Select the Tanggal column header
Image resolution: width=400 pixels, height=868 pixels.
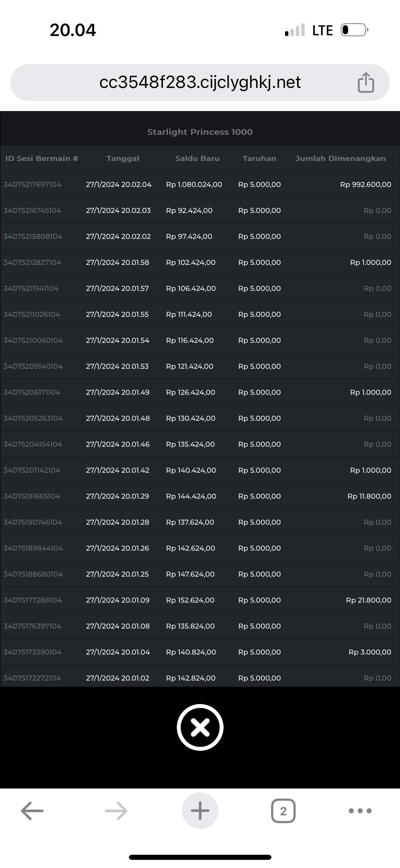(123, 158)
